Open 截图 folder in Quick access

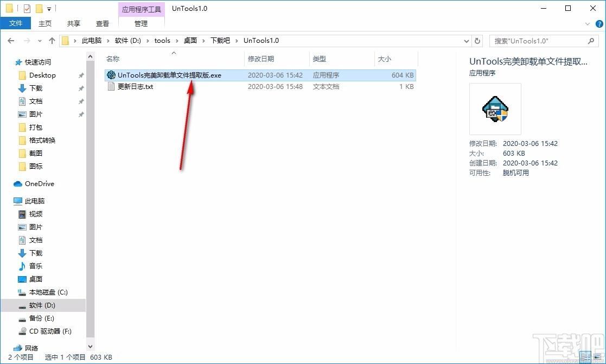tap(36, 154)
